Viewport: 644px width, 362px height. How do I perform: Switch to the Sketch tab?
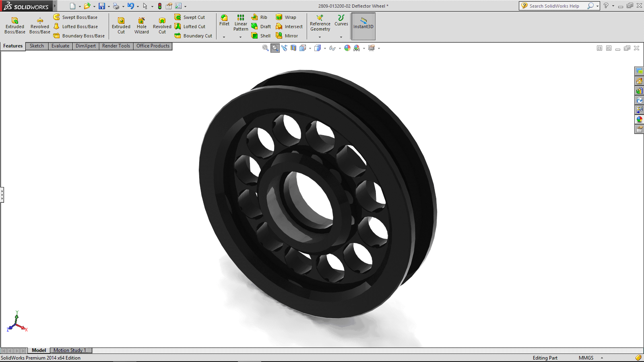[37, 46]
